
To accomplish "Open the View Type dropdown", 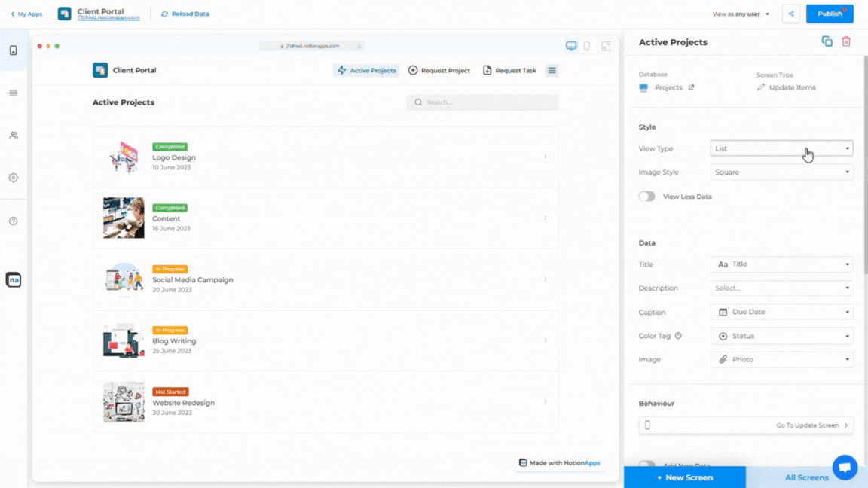I will [781, 148].
